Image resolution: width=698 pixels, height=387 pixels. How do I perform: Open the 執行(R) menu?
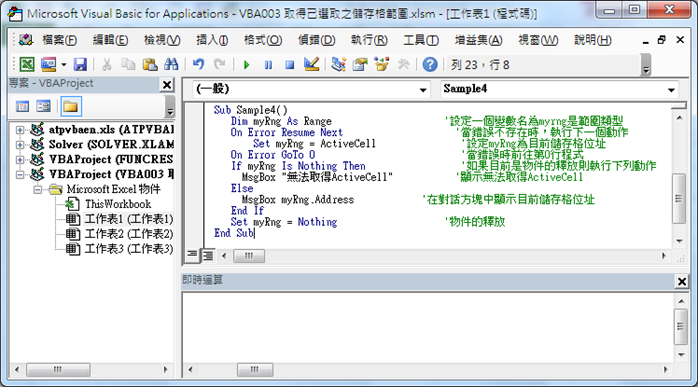point(369,40)
